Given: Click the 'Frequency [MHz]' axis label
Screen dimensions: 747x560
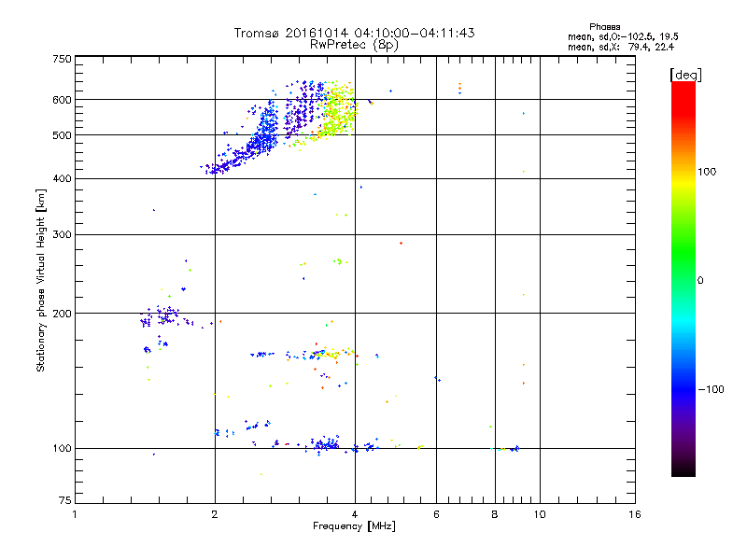Looking at the screenshot, I should [354, 526].
